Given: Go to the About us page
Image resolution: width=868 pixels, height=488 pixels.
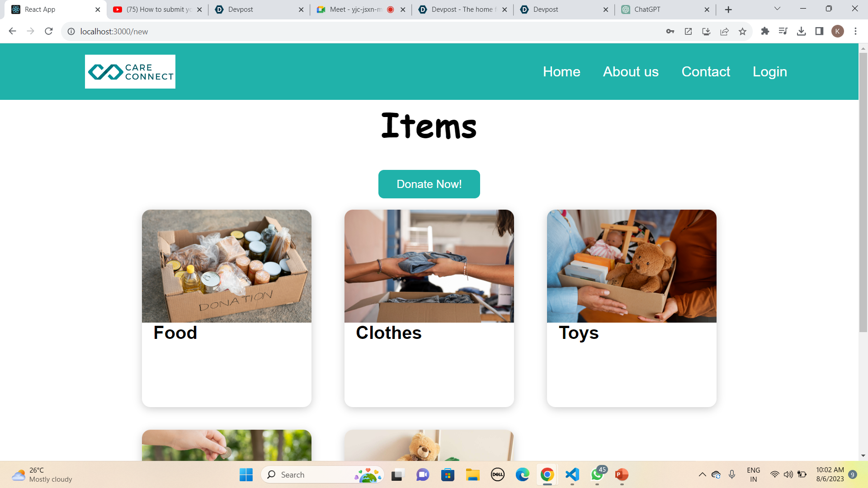Looking at the screenshot, I should coord(631,71).
